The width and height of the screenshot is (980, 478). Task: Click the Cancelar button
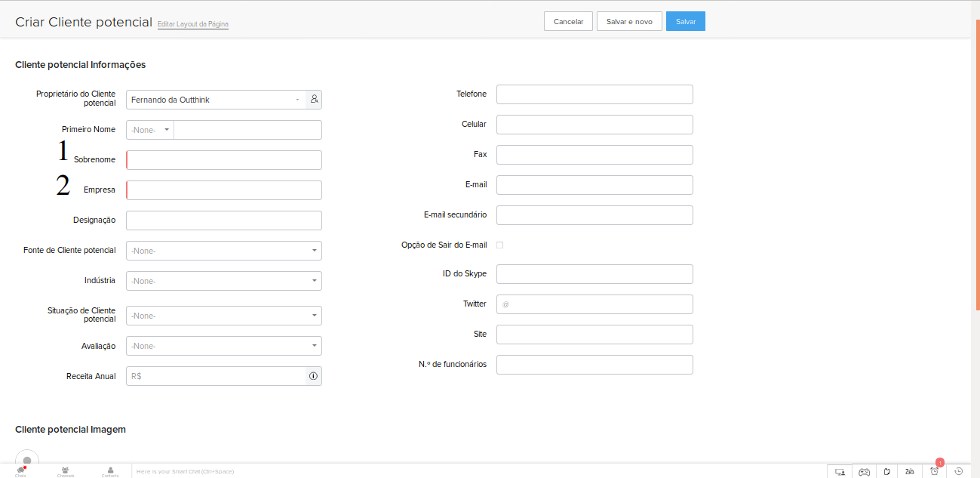(568, 21)
